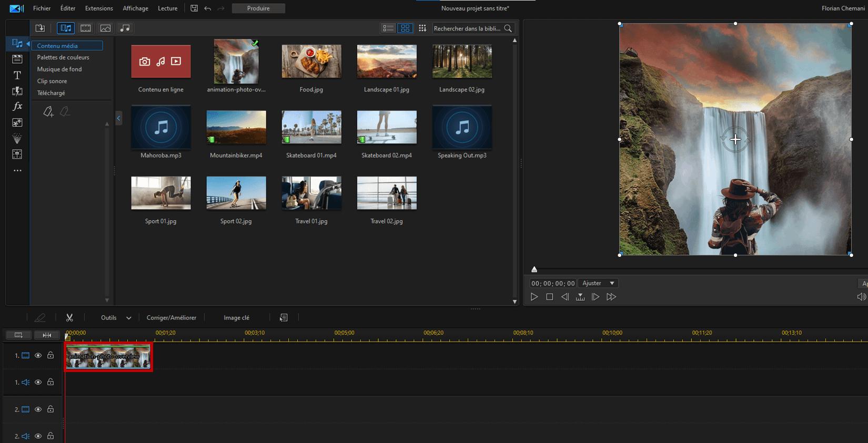Select Clip sonore category
The image size is (868, 443).
pos(52,81)
